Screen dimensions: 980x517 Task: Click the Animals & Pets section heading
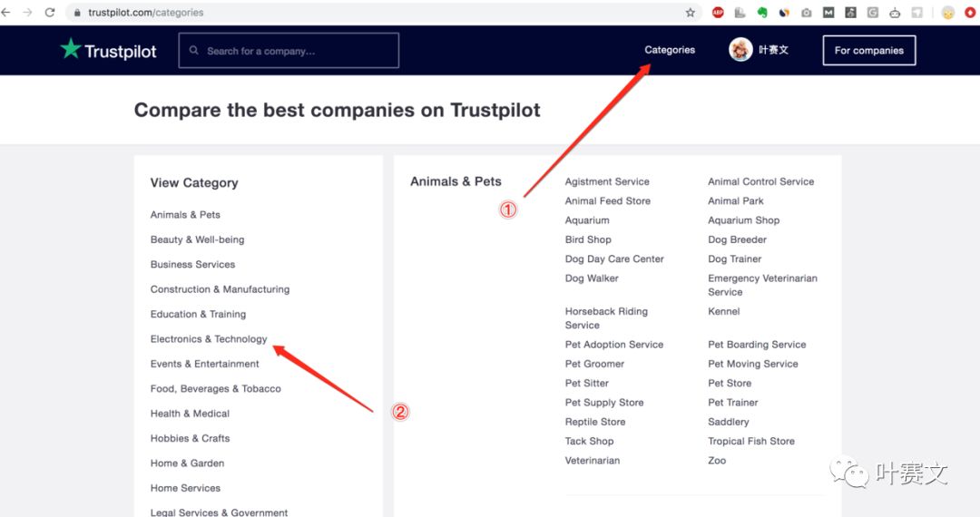tap(456, 181)
